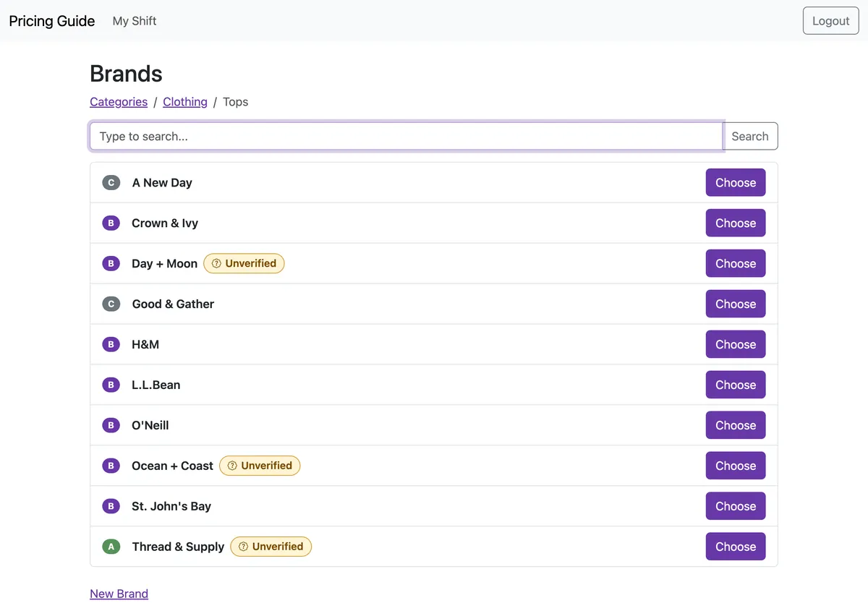Choose the Crown & Ivy brand
868x603 pixels.
tap(736, 223)
